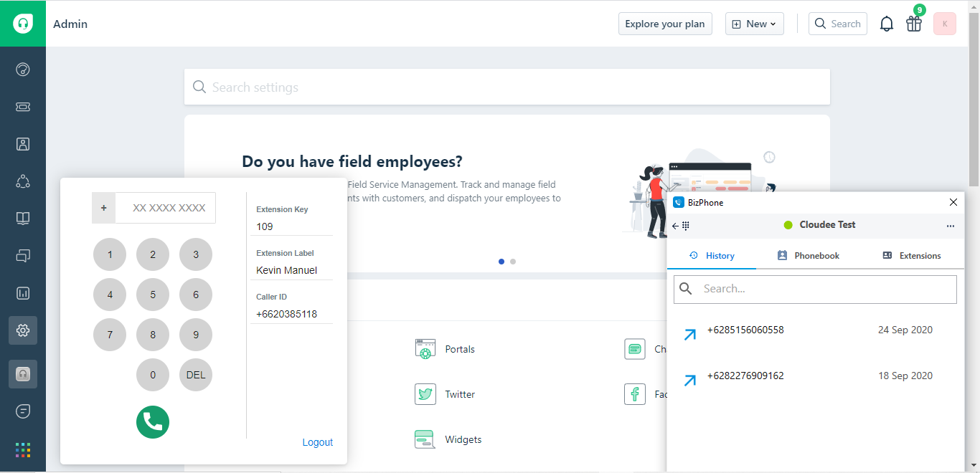Click the notifications bell icon
The image size is (980, 473).
tap(886, 23)
